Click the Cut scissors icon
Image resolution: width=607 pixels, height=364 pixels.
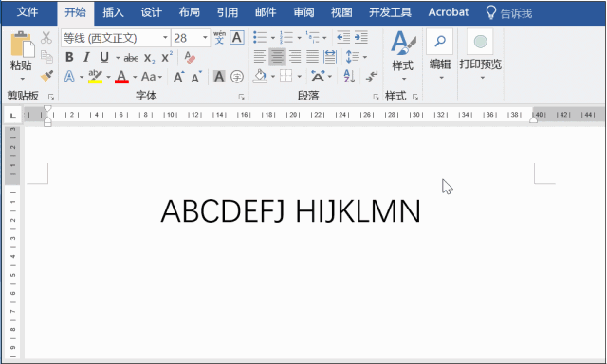[46, 38]
